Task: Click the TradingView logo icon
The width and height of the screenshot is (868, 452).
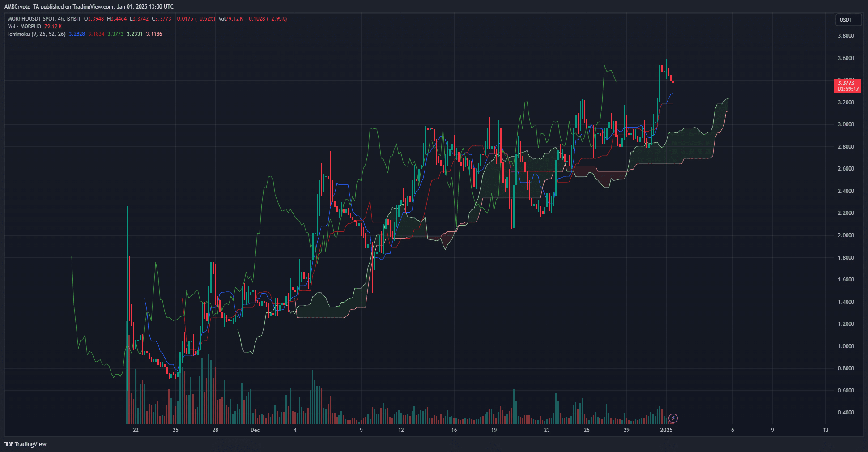Action: (x=9, y=444)
